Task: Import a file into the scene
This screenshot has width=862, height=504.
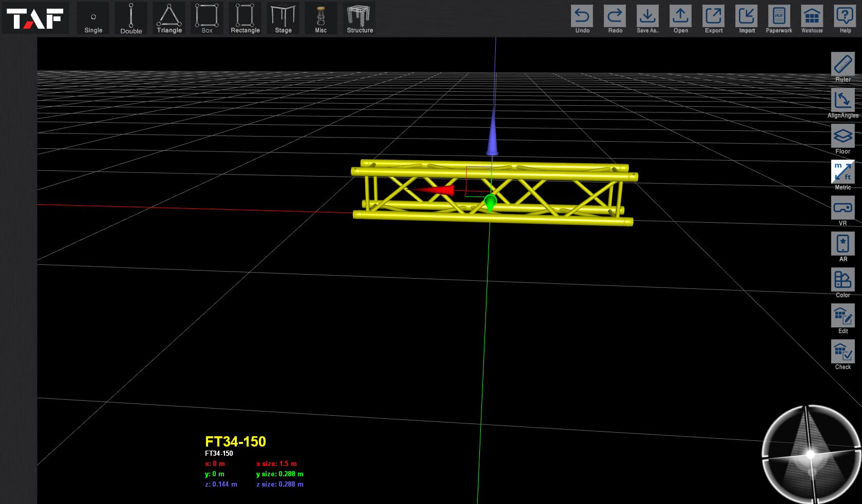Action: pos(746,19)
